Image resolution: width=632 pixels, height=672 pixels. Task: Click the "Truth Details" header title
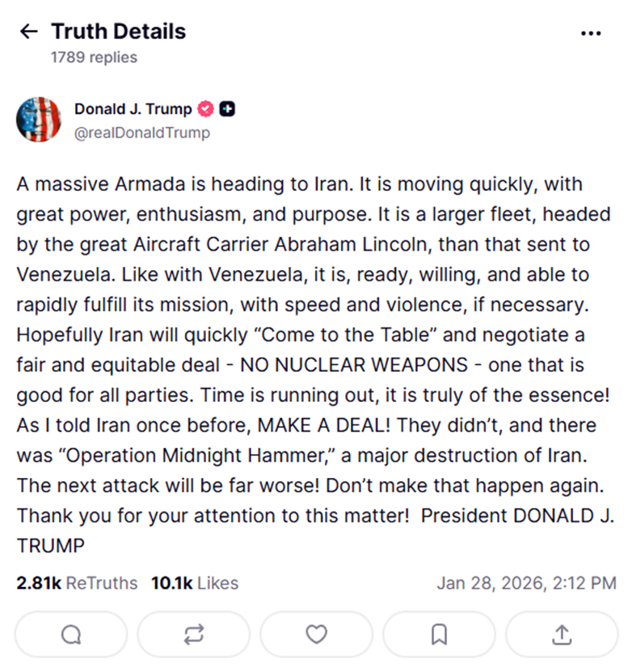[118, 32]
